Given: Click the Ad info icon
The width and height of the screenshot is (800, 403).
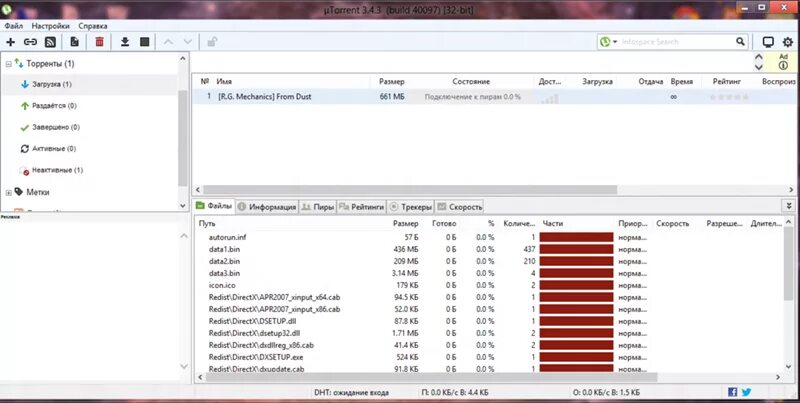Looking at the screenshot, I should coord(783,66).
